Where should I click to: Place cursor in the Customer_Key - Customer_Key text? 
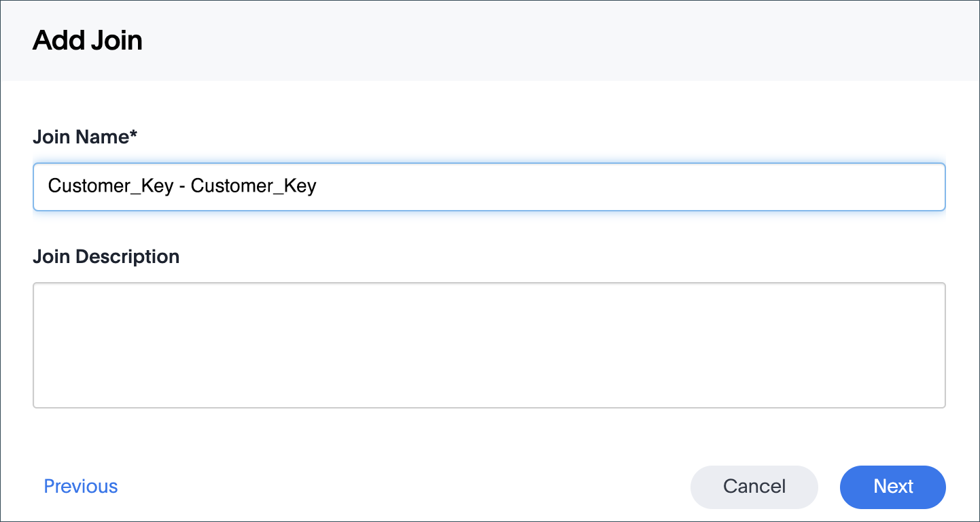coord(182,186)
